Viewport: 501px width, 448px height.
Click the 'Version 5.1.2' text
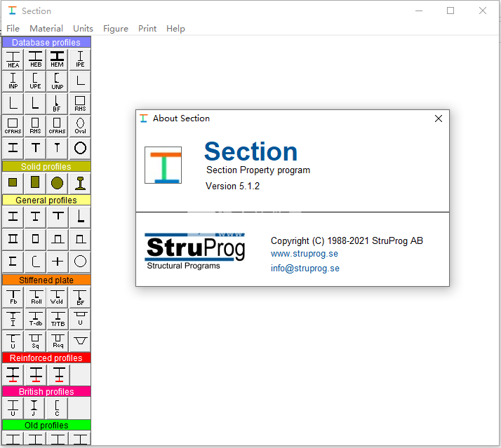(x=233, y=186)
